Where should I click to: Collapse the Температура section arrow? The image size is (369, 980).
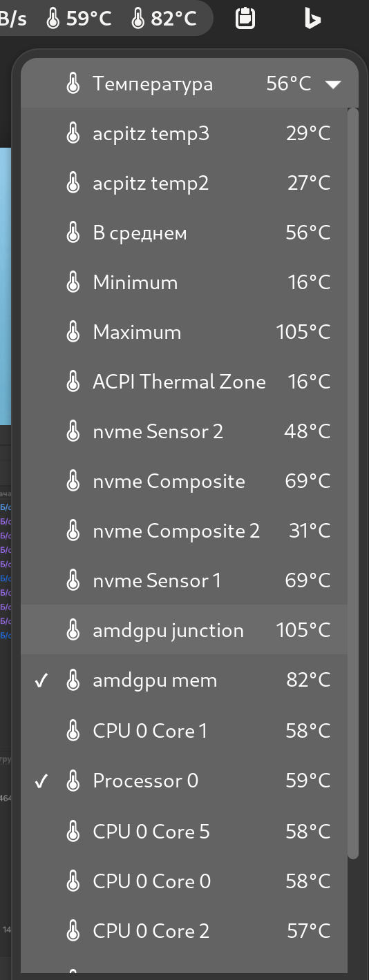333,84
